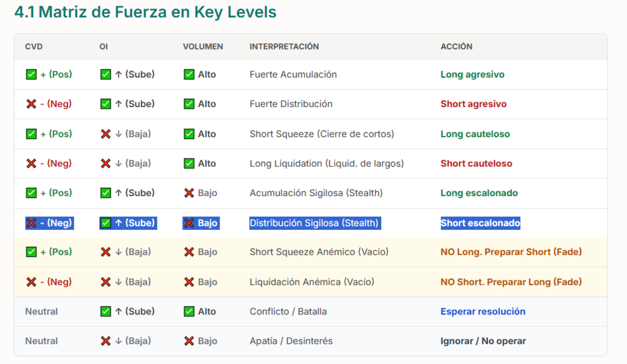The width and height of the screenshot is (627, 364).
Task: Click the highlighted green check in Distribución Sigilosa's OI cell
Action: coord(105,223)
